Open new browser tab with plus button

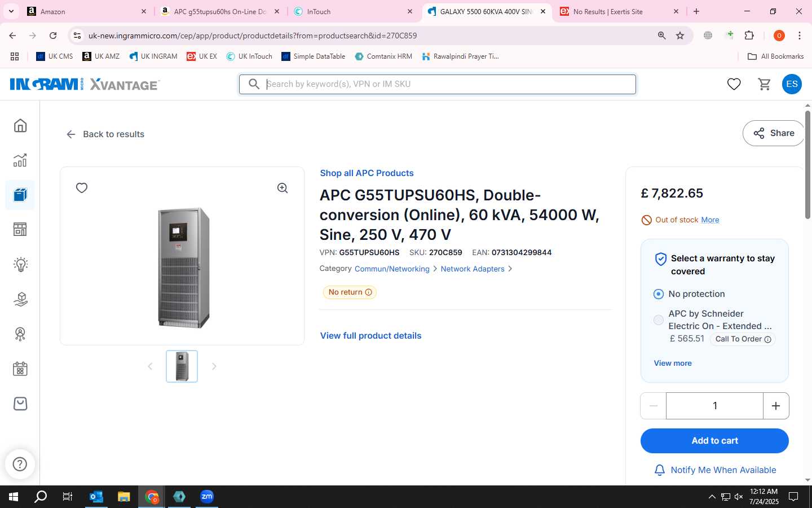(696, 11)
